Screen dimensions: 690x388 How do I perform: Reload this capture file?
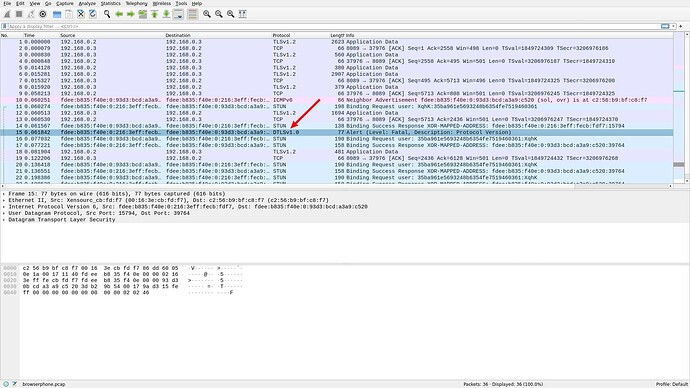pyautogui.click(x=92, y=14)
